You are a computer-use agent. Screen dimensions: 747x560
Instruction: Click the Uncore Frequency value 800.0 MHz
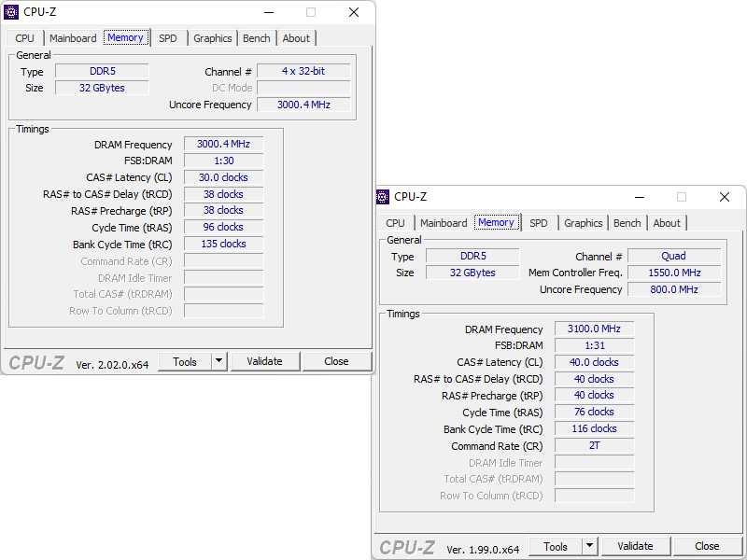click(x=674, y=289)
